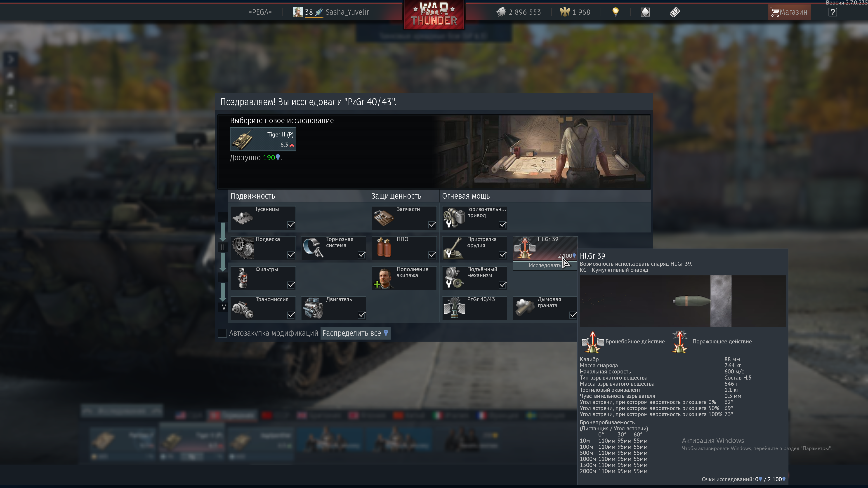Select the Подвеска modification icon
This screenshot has width=868, height=488.
[243, 248]
